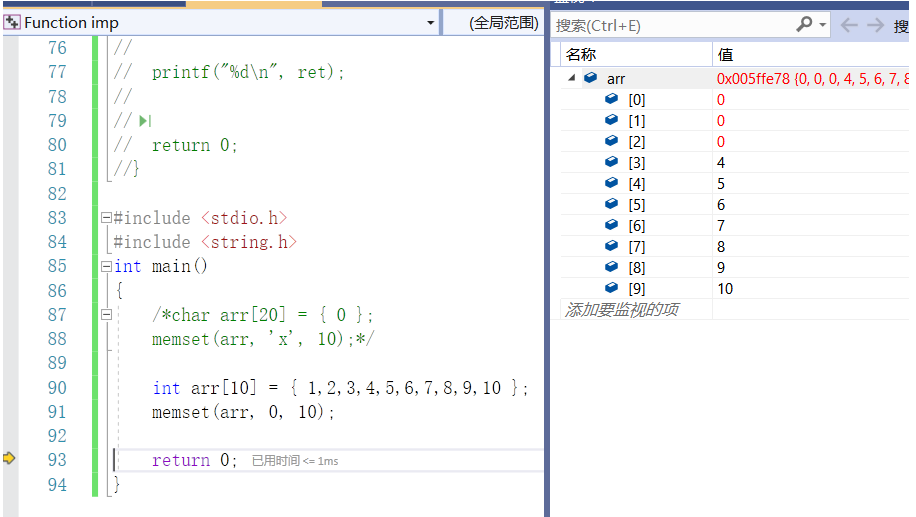Select watch row arr [5]
This screenshot has width=916, height=517.
[x=735, y=204]
